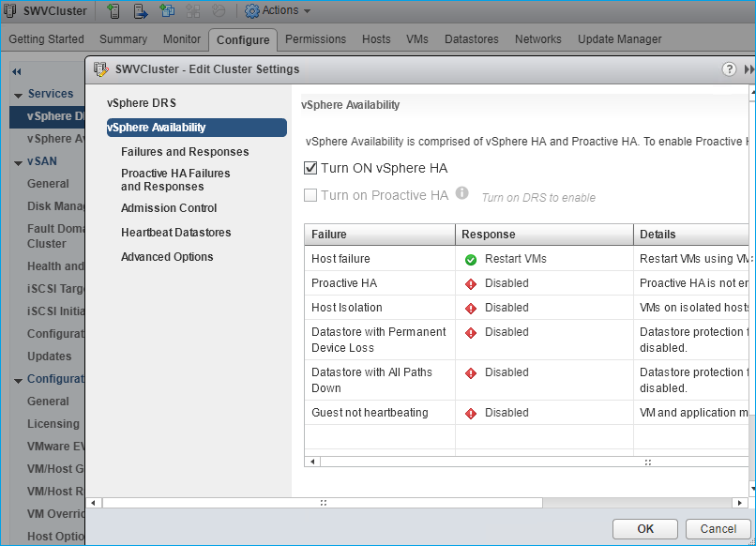Click the greyed-out resource pool toolbar icon
756x546 pixels.
[219, 10]
